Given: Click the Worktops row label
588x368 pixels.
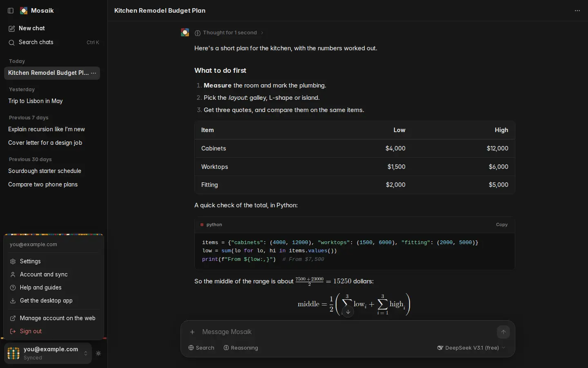Looking at the screenshot, I should (215, 167).
